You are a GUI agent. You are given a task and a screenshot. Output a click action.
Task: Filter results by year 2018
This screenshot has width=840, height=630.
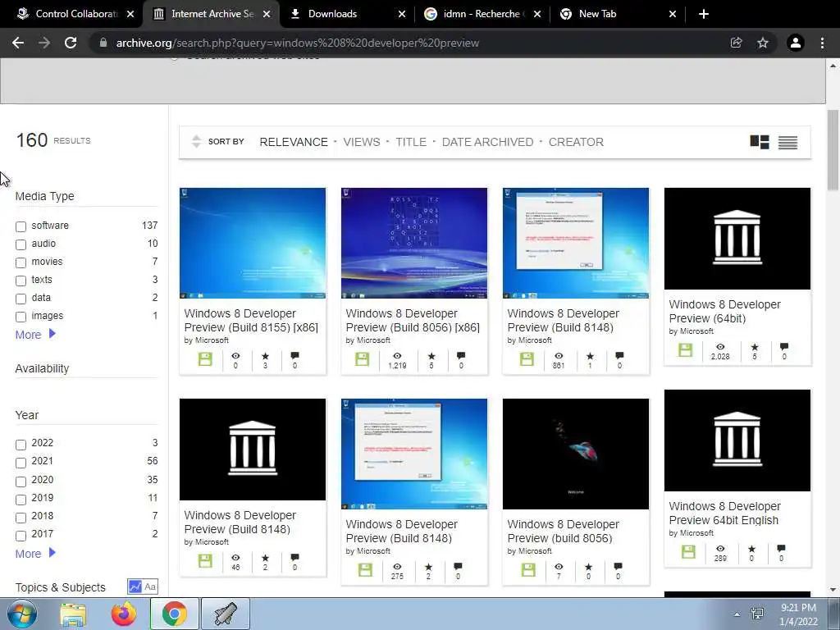(x=21, y=518)
